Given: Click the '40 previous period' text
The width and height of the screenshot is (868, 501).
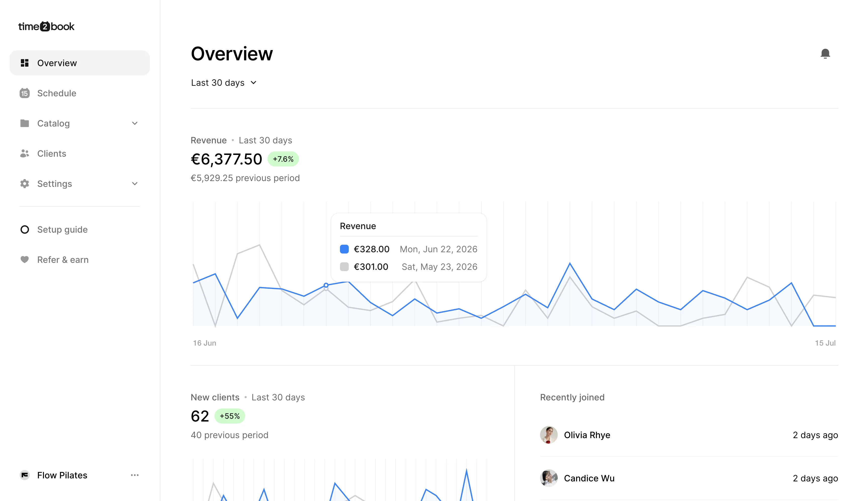Looking at the screenshot, I should point(229,435).
